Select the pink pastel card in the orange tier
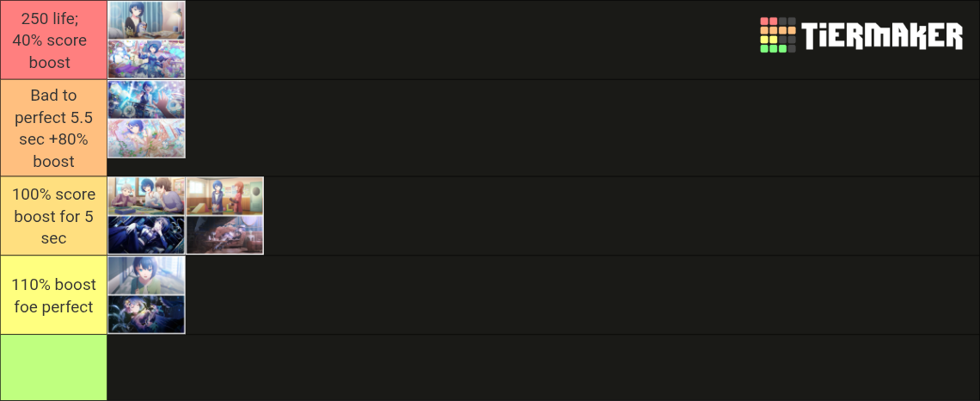Viewport: 980px width, 401px height. (146, 139)
